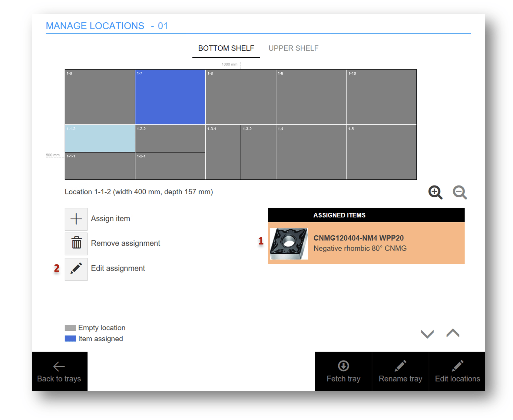Click the trash icon to remove assignment

tap(76, 244)
